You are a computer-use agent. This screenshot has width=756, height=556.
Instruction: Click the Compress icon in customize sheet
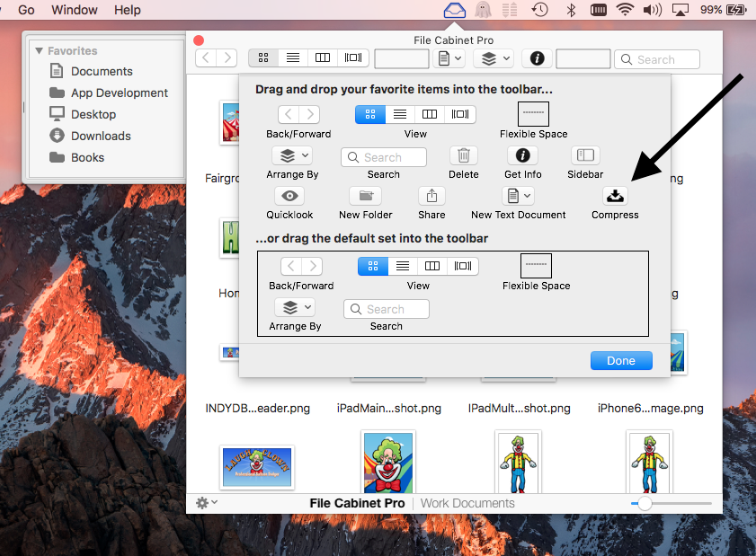pos(615,196)
